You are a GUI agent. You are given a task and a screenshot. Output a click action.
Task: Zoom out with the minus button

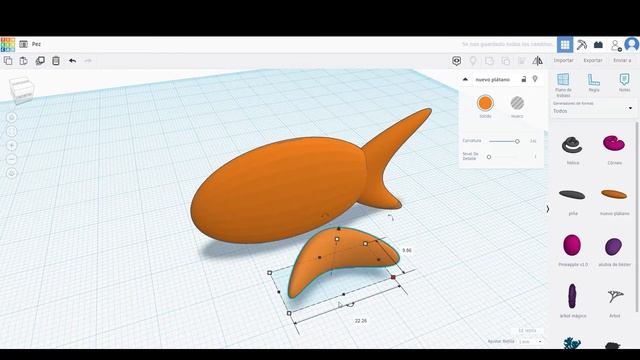point(12,159)
